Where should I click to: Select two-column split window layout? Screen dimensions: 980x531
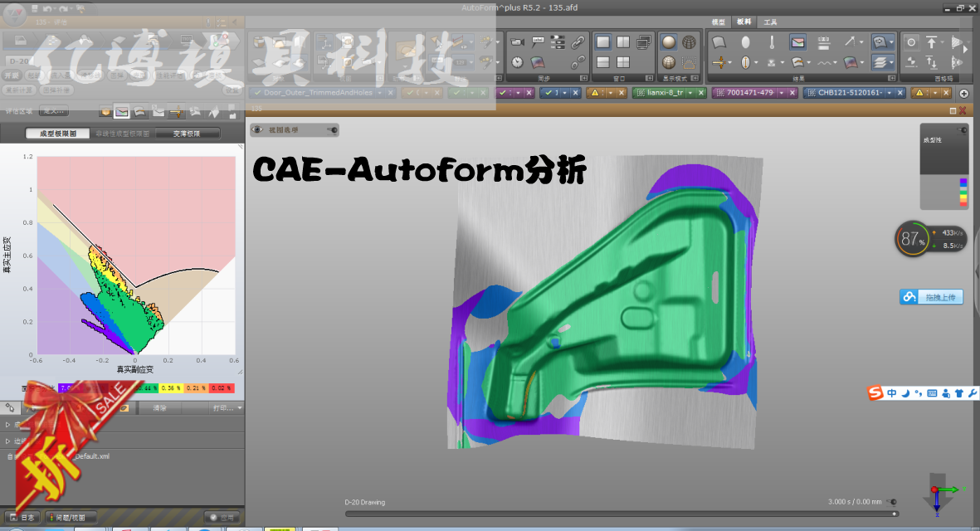[x=623, y=41]
